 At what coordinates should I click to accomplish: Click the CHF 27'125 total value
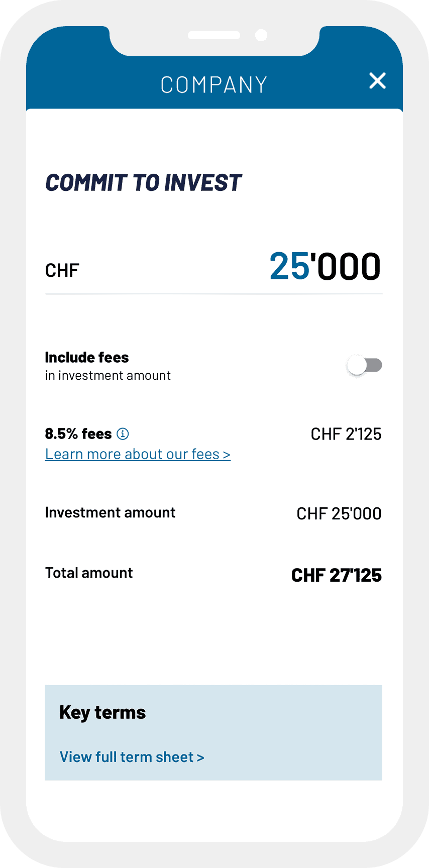[337, 575]
